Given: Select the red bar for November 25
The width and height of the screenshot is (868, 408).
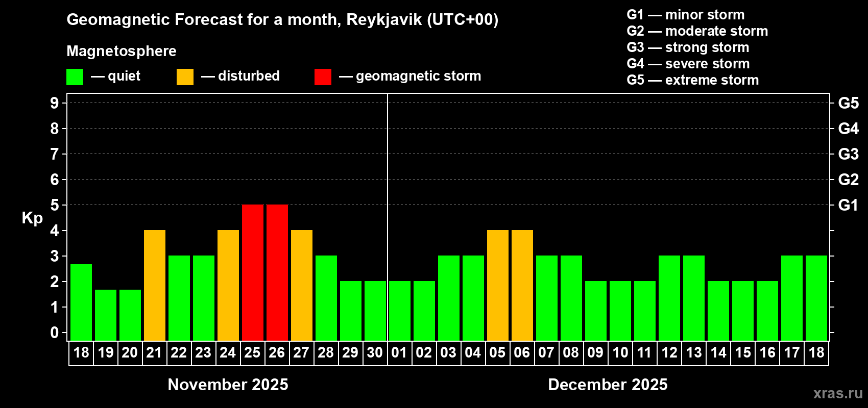Looking at the screenshot, I should pyautogui.click(x=253, y=272).
